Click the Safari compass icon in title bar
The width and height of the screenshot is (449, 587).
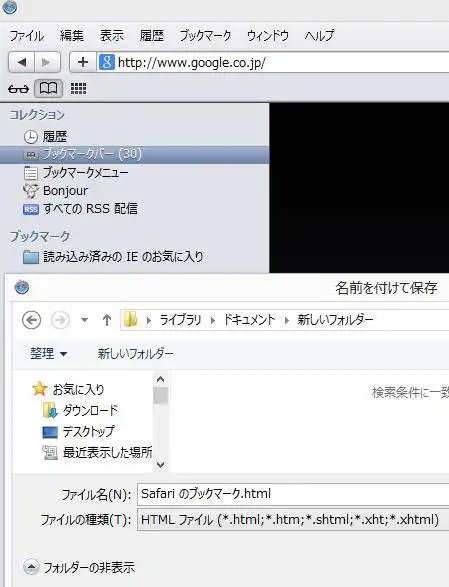9,6
